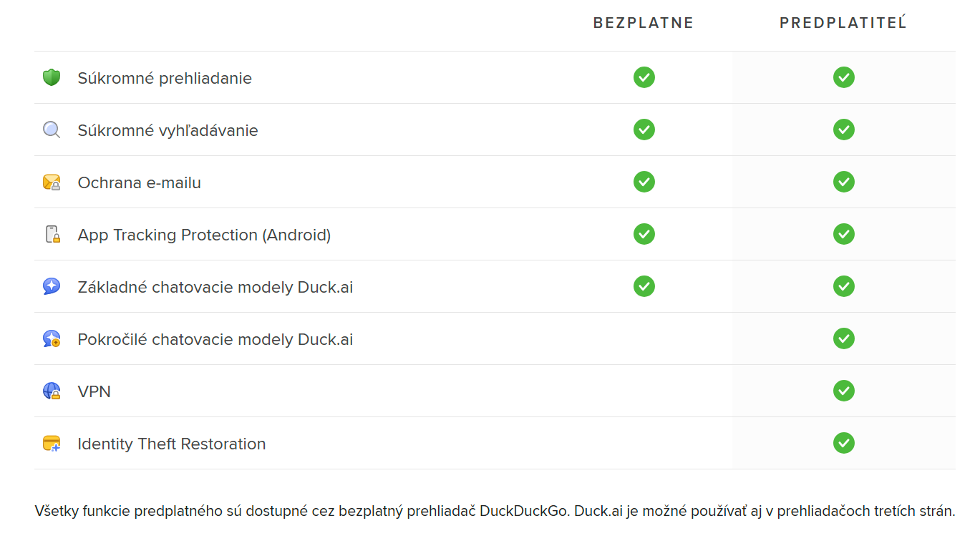Click Predplatiteľ checkmark for Identity Theft Restoration
The image size is (980, 556).
[x=844, y=443]
